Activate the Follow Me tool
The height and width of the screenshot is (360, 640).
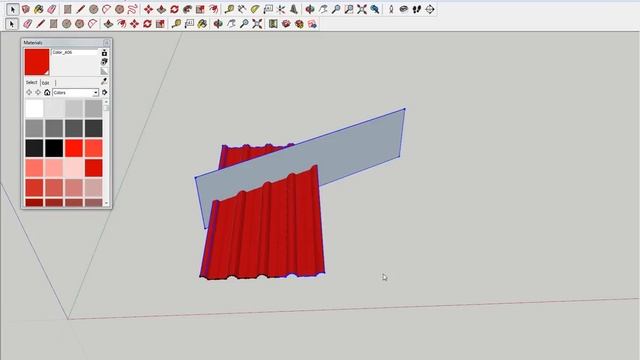coord(187,9)
